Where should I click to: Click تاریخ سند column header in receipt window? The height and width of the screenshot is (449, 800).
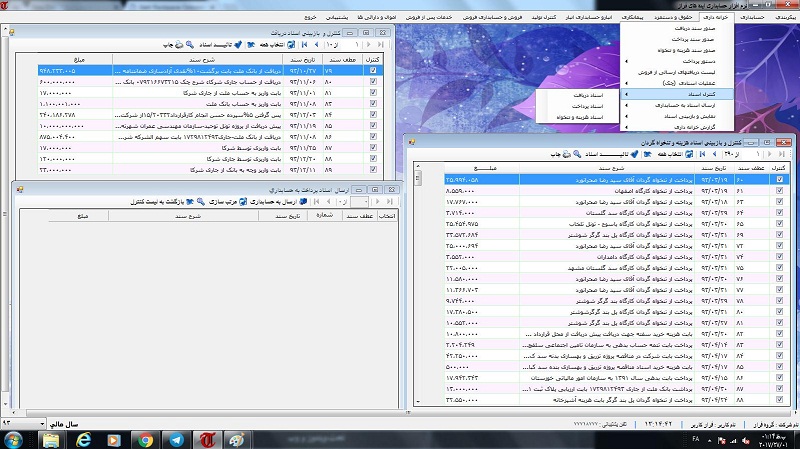(x=303, y=60)
